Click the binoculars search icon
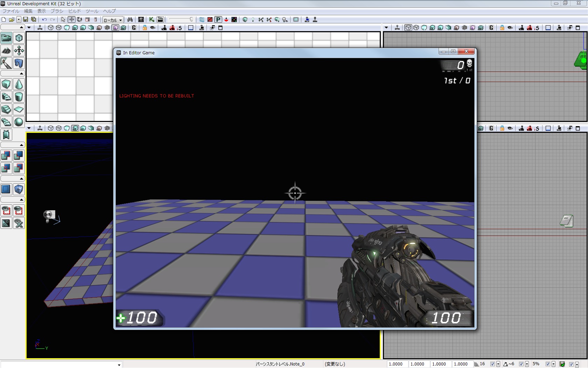This screenshot has height=368, width=588. (x=130, y=20)
